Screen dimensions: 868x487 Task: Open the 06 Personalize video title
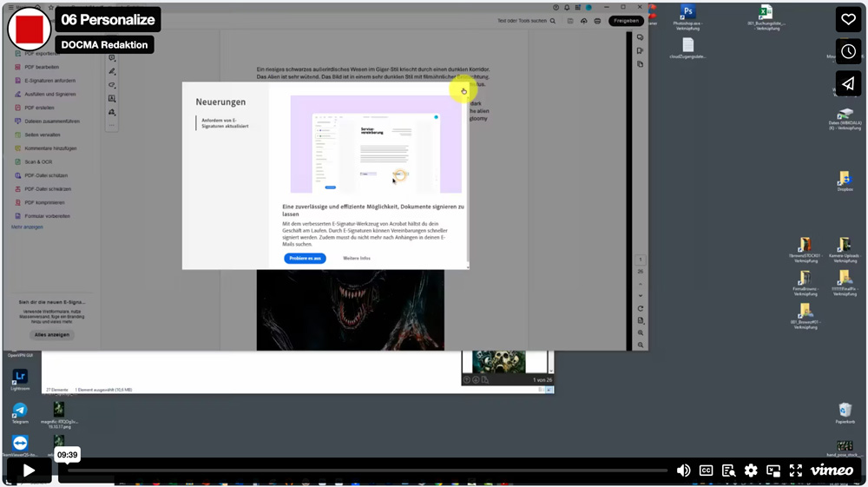point(108,20)
